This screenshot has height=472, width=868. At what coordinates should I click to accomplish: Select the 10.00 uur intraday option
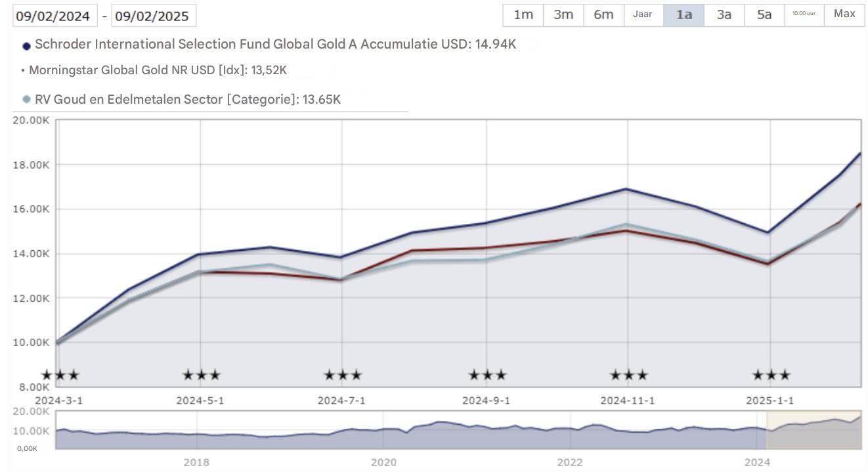click(804, 14)
